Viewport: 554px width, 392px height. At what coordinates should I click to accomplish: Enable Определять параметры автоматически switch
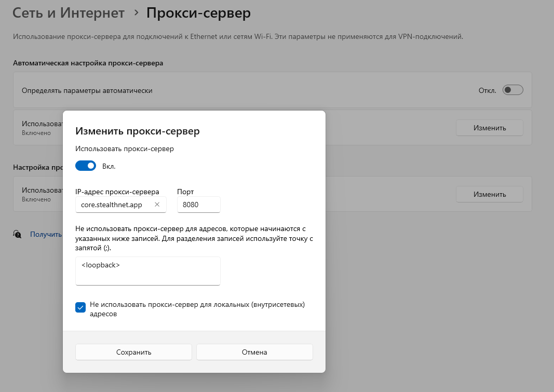(x=512, y=90)
